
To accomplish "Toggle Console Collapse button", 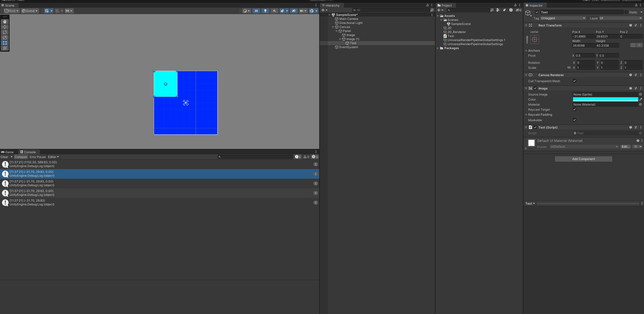I will coord(21,157).
